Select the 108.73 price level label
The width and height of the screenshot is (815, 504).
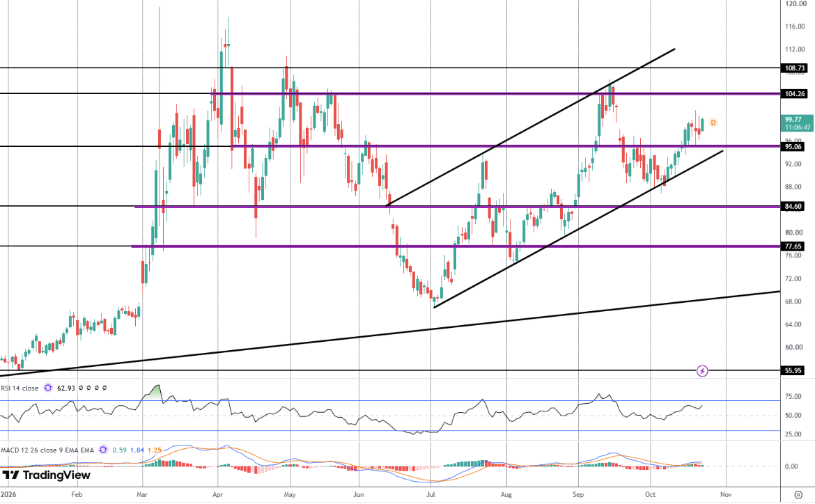click(x=795, y=68)
